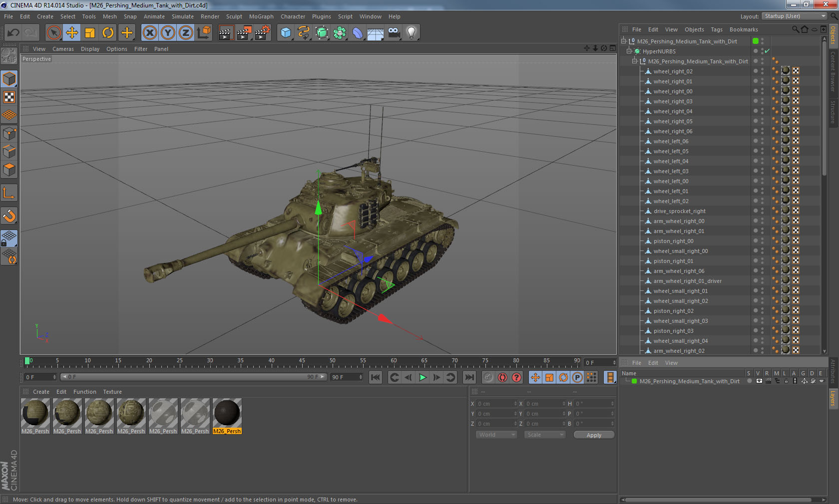Select the first M26_Persh material thumbnail
The image size is (839, 504).
(x=35, y=416)
